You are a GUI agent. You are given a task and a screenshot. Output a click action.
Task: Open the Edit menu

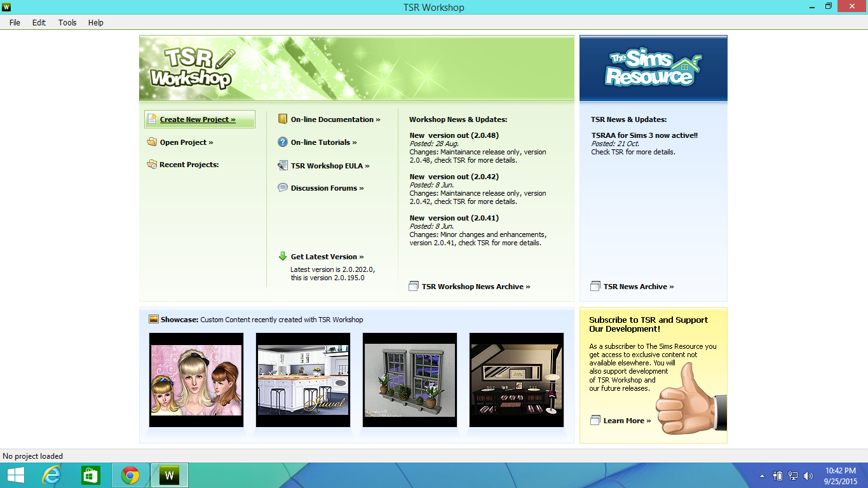[39, 22]
